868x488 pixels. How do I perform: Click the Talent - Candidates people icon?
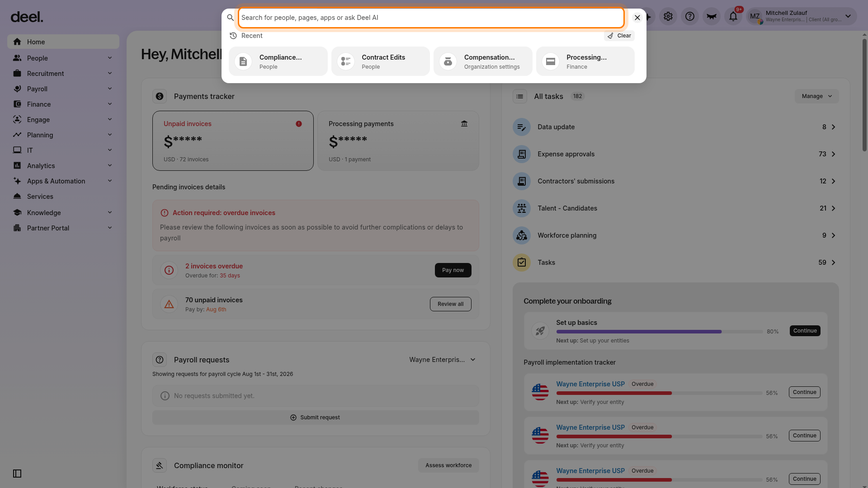point(522,208)
